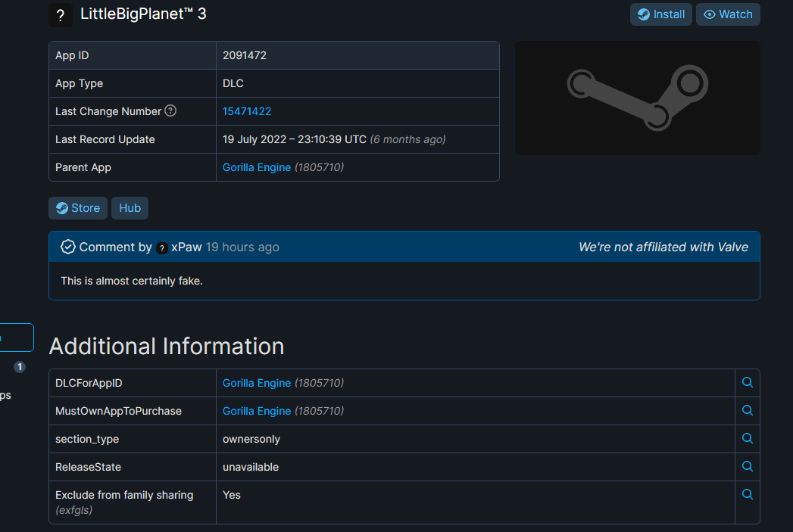Image resolution: width=793 pixels, height=532 pixels.
Task: Click the xPaw username in the comment header
Action: coord(186,247)
